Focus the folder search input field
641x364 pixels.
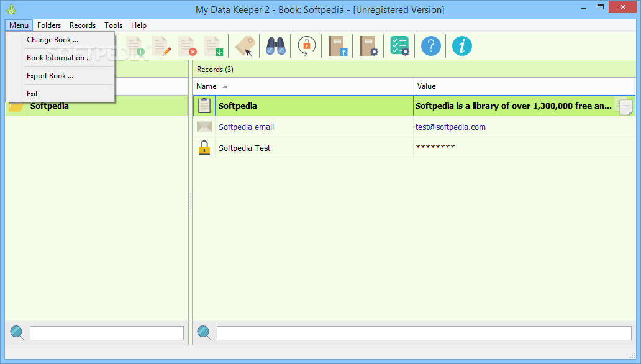tap(107, 334)
